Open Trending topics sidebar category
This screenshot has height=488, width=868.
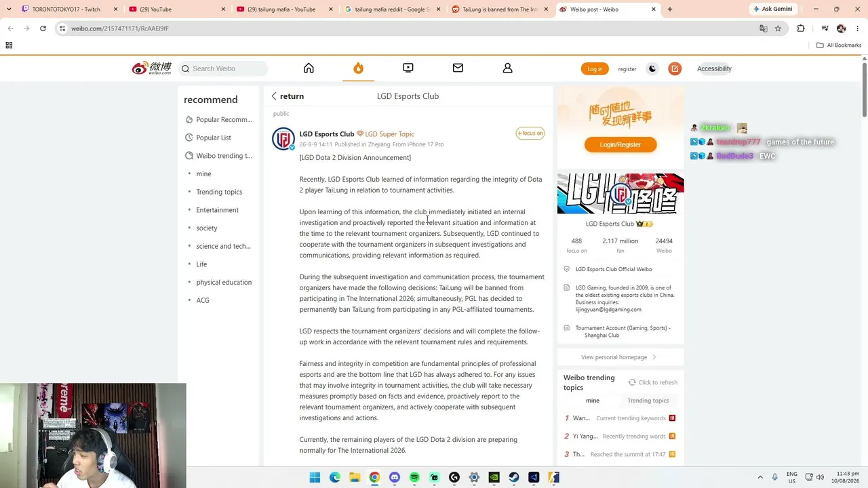(x=218, y=192)
